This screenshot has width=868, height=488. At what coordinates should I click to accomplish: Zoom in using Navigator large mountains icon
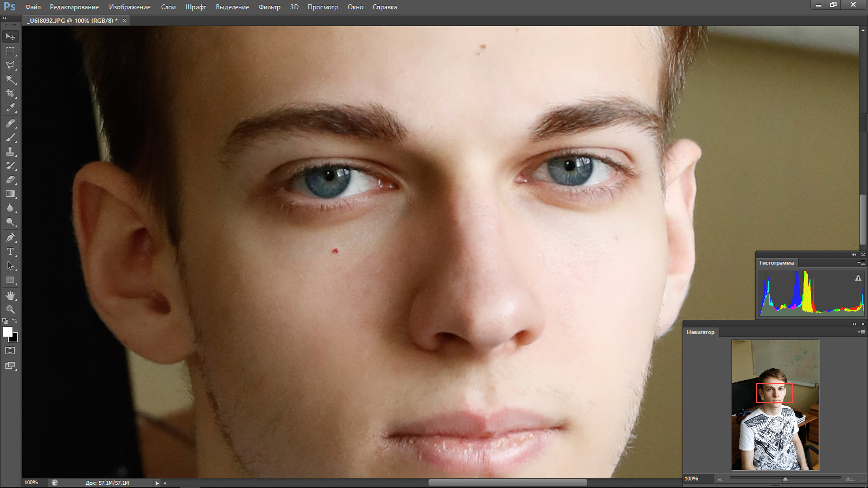coord(850,478)
